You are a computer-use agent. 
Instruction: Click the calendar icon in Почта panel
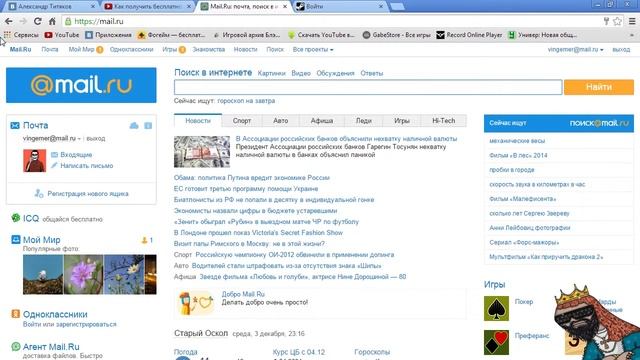[x=148, y=125]
